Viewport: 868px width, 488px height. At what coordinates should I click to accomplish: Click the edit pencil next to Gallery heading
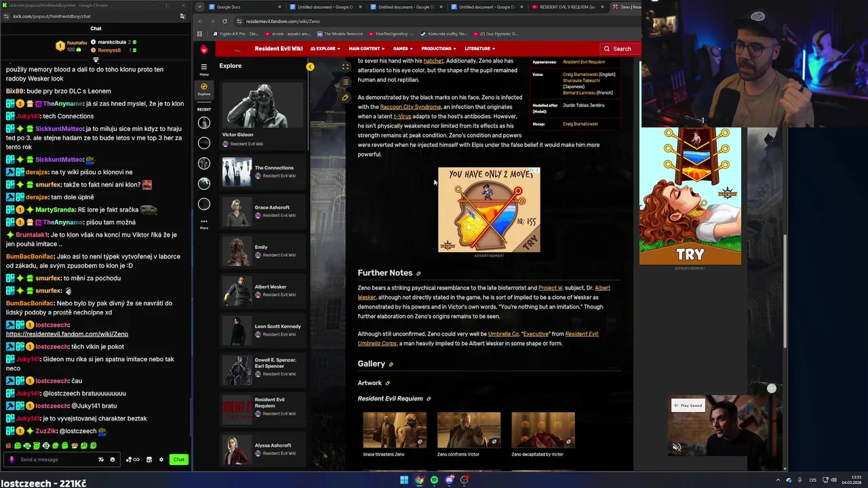point(391,365)
